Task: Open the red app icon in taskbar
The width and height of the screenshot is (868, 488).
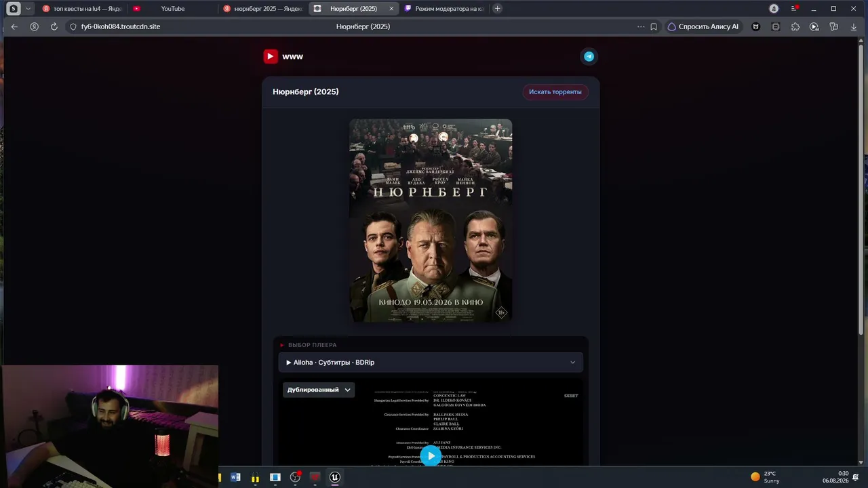Action: click(315, 477)
